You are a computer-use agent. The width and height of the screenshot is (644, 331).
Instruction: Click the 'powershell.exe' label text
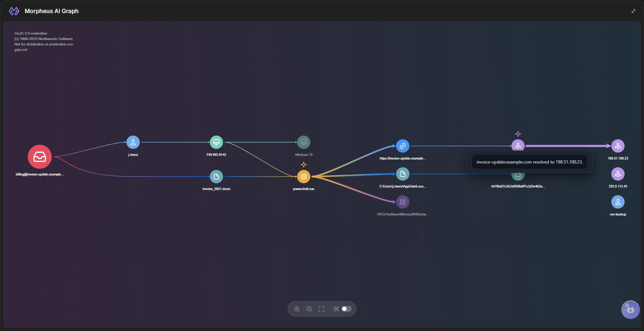click(304, 189)
